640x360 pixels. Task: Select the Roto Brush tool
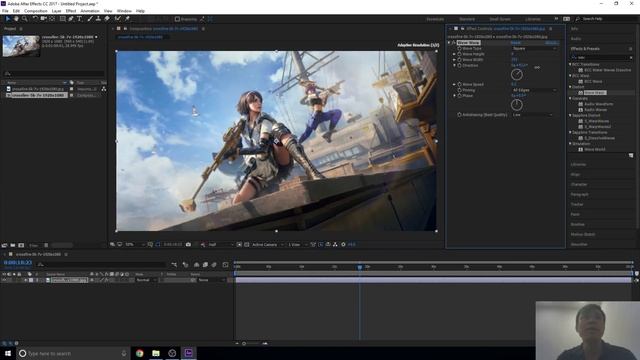click(118, 19)
